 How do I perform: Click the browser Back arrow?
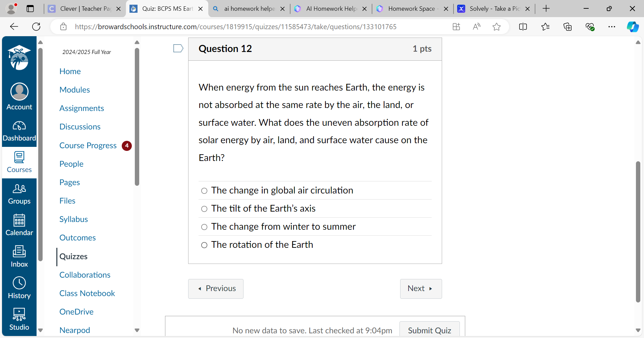coord(14,26)
